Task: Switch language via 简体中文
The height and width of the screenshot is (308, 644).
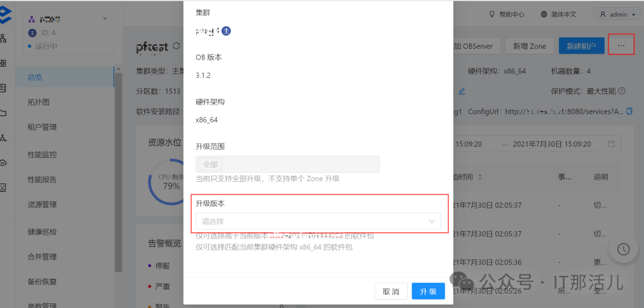Action: 564,14
